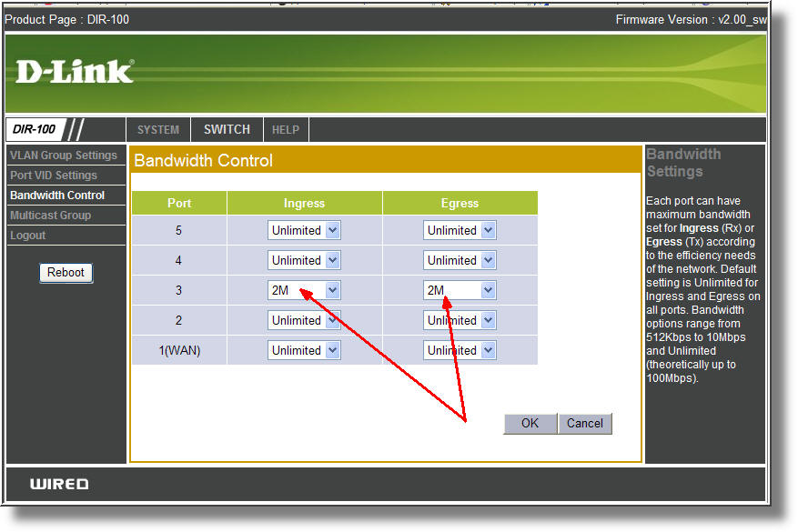
Task: Click the Reboot button
Action: point(66,273)
